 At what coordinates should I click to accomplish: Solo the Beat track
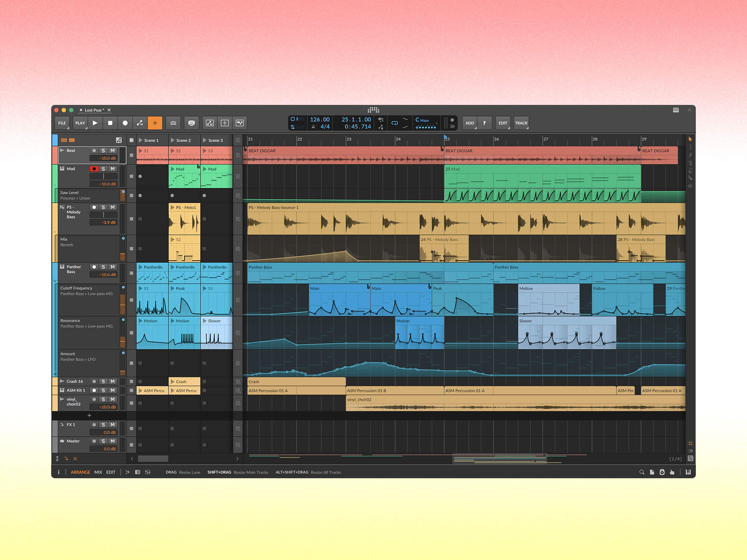pyautogui.click(x=103, y=151)
